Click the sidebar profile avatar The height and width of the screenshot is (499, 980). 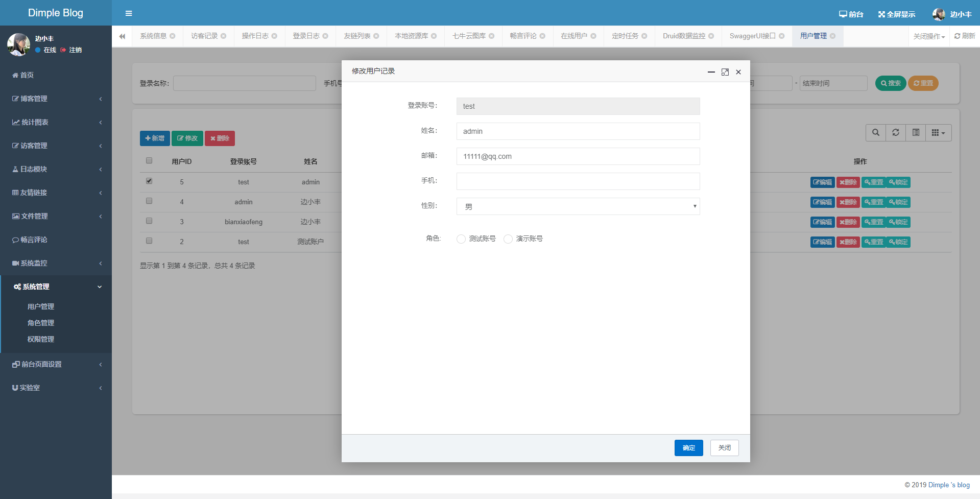18,44
